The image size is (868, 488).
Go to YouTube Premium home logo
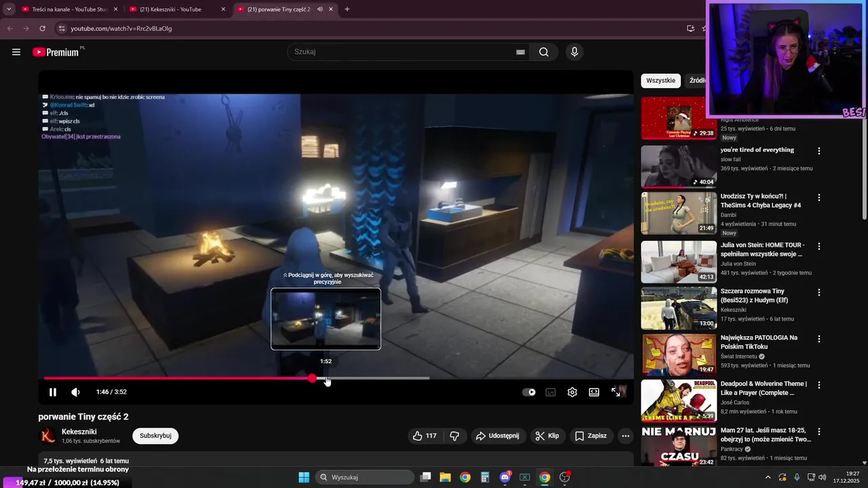[x=56, y=52]
